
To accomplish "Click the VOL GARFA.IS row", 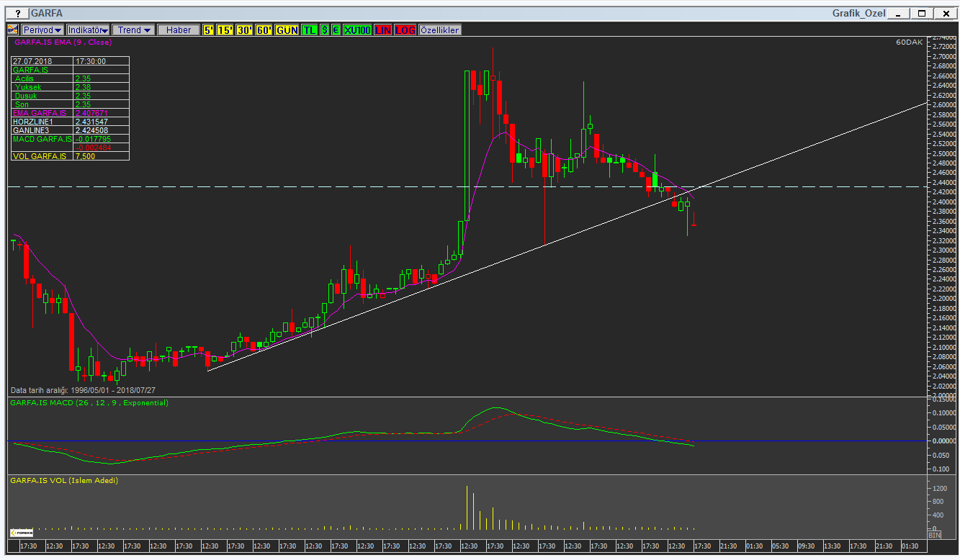I will coord(70,155).
